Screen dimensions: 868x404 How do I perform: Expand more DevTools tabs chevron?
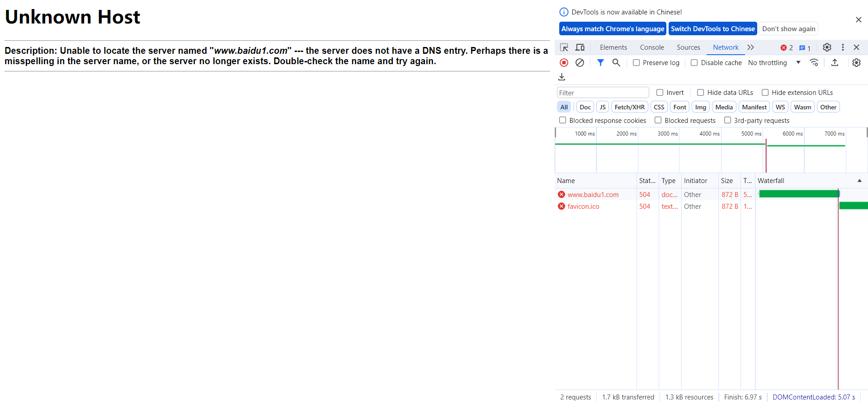click(751, 47)
